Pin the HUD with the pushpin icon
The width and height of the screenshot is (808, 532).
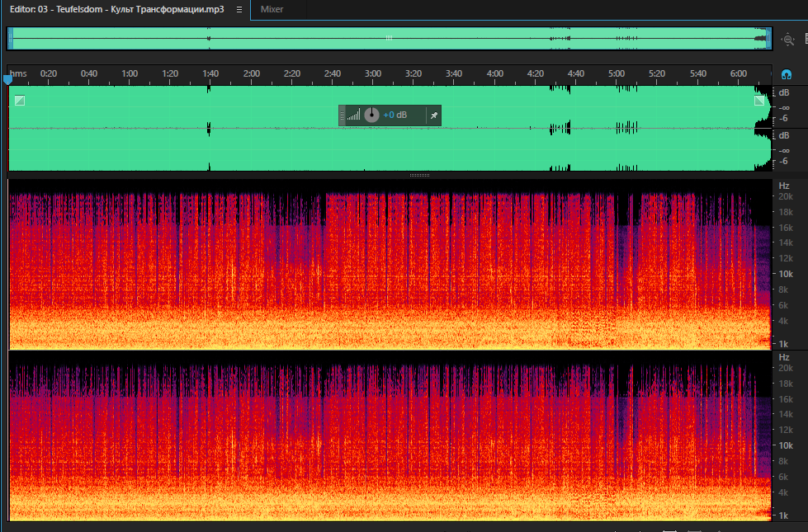coord(434,115)
